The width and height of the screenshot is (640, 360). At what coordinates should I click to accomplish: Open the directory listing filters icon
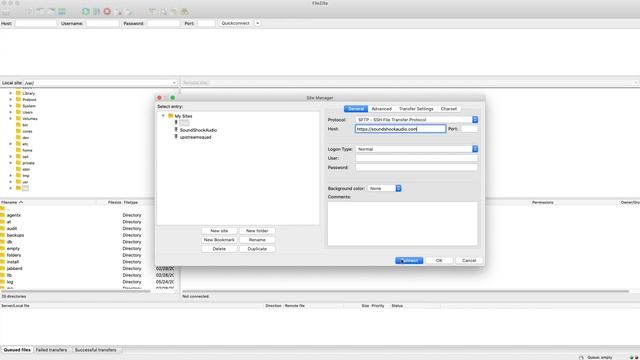tap(152, 12)
